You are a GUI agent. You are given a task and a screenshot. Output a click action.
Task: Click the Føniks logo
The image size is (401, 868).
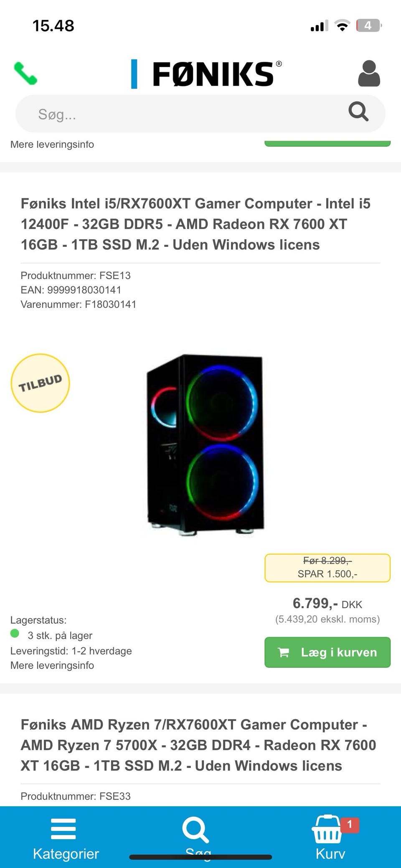206,74
